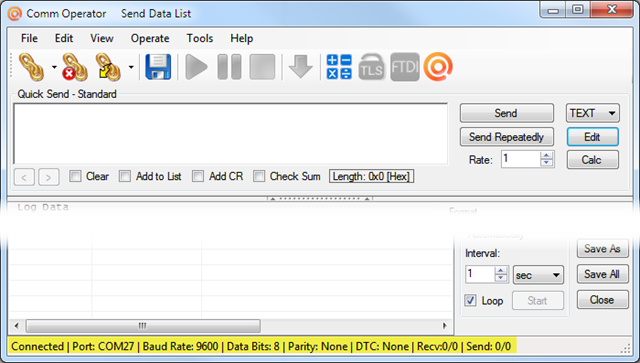This screenshot has height=363, width=640.
Task: Decrease Rate with the down spinner
Action: 547,163
